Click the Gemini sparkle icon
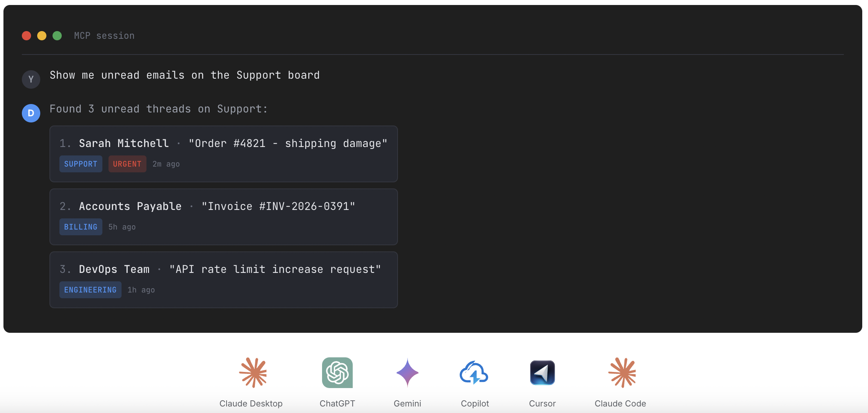The width and height of the screenshot is (868, 413). pos(407,372)
